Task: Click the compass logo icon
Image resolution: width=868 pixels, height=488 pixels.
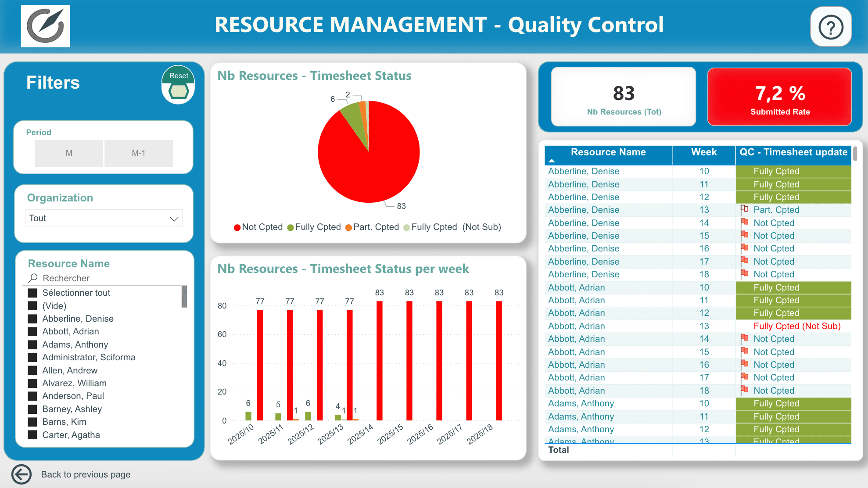Action: click(46, 26)
